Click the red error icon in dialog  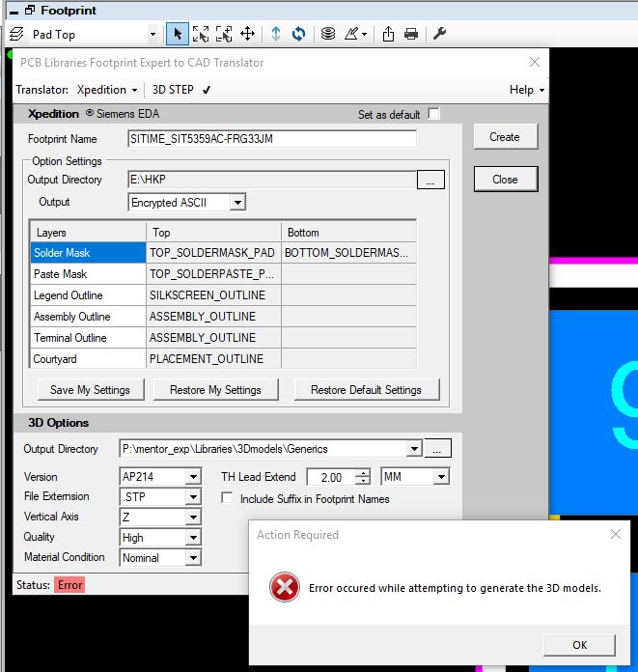(x=285, y=587)
